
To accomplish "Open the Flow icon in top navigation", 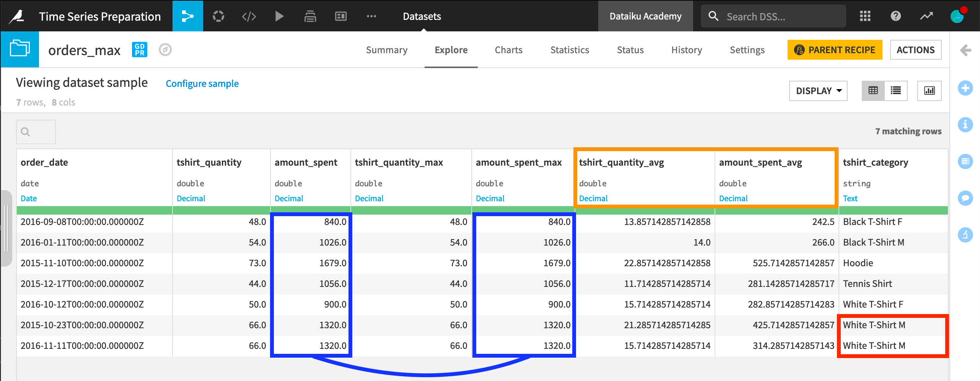I will click(x=187, y=16).
